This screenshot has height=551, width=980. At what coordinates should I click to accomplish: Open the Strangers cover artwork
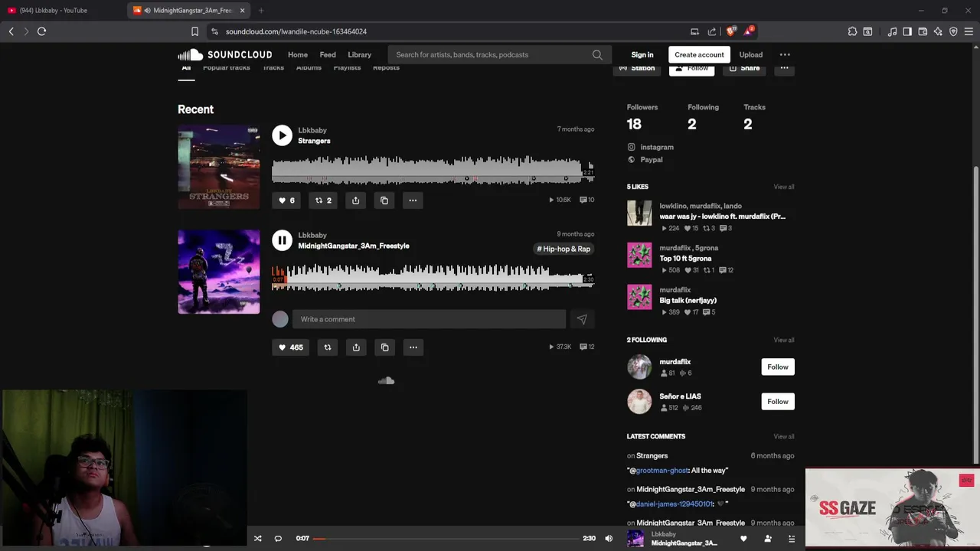[219, 167]
